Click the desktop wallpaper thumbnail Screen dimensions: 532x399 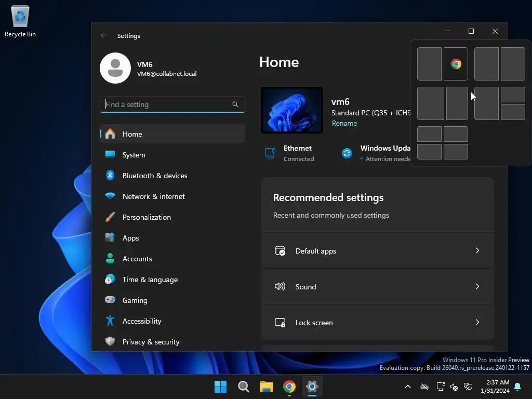(292, 110)
